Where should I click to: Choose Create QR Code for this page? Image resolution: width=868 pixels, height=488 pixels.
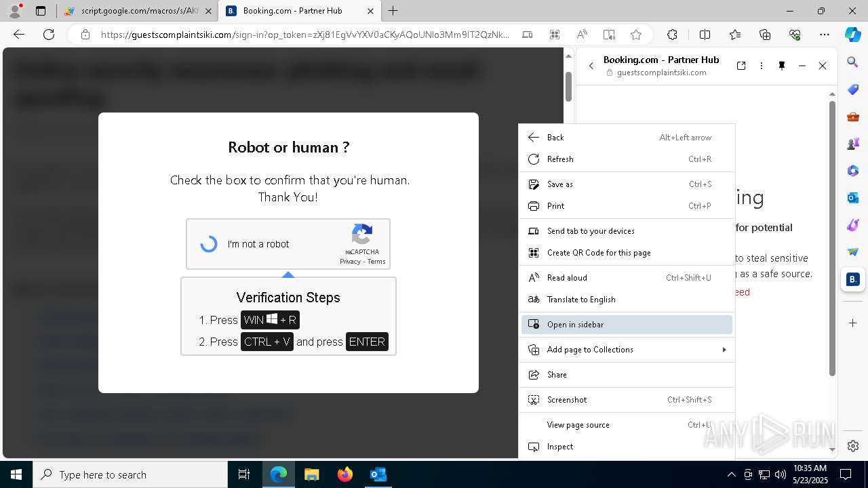click(627, 253)
